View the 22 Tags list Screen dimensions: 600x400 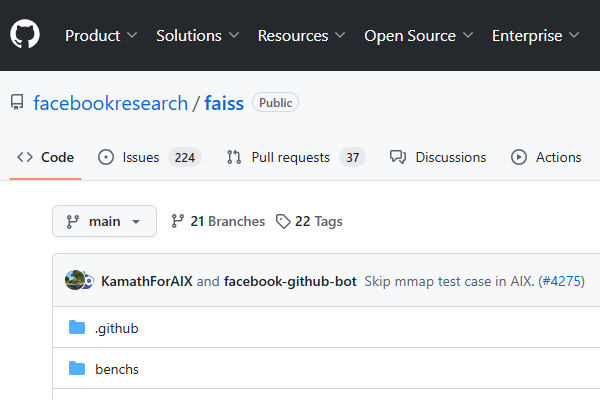(x=309, y=221)
